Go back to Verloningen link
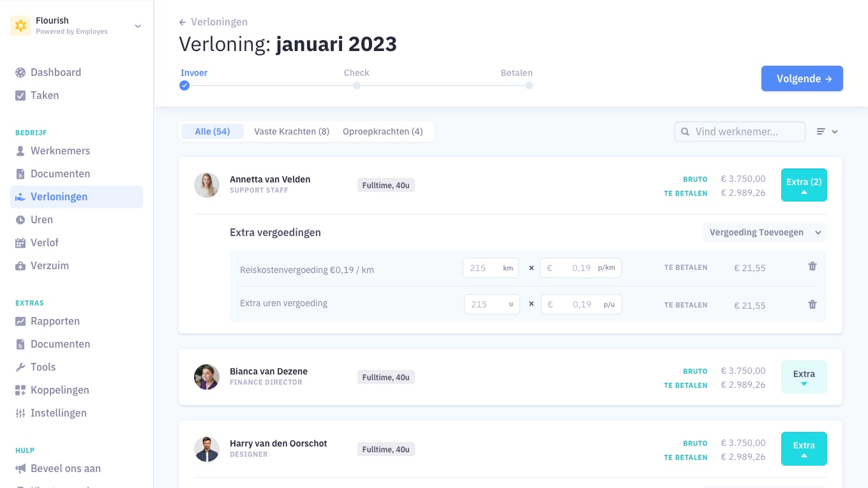Image resolution: width=868 pixels, height=488 pixels. click(x=214, y=22)
